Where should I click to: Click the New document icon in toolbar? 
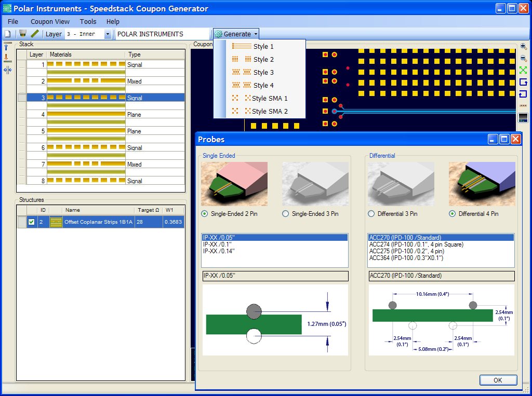pos(7,34)
